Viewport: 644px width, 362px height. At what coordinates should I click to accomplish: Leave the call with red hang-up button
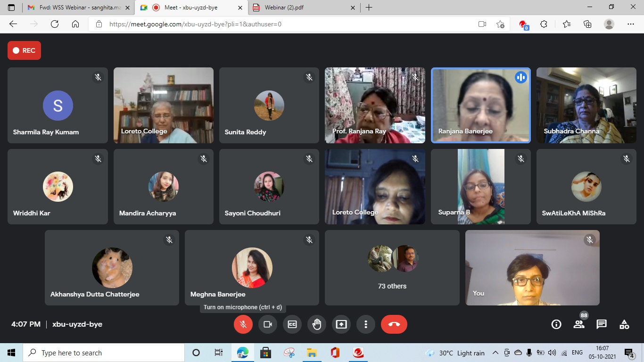394,324
